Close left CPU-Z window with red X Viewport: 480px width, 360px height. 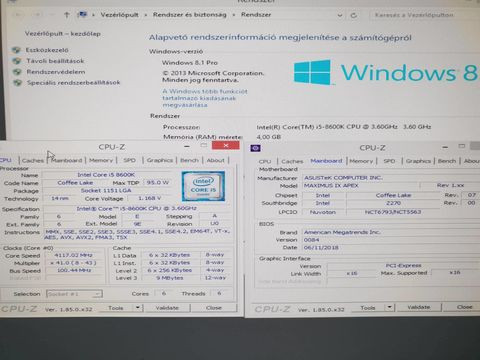coord(226,145)
